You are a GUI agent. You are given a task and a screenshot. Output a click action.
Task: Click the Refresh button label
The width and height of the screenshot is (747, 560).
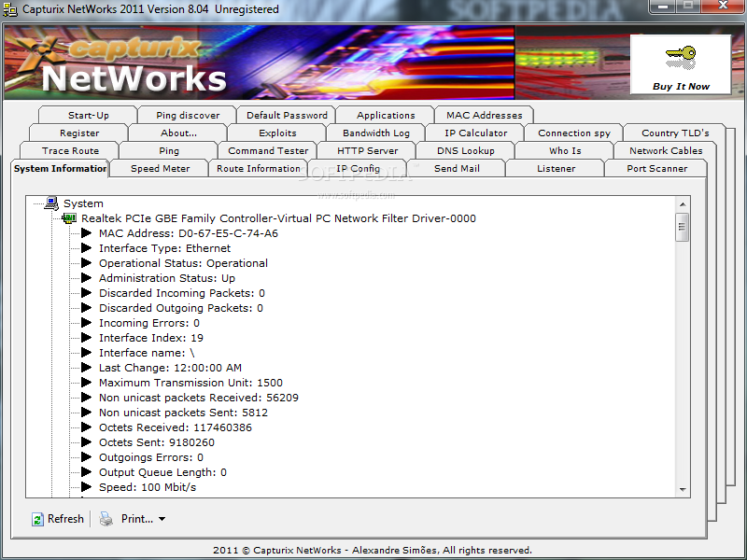click(65, 519)
